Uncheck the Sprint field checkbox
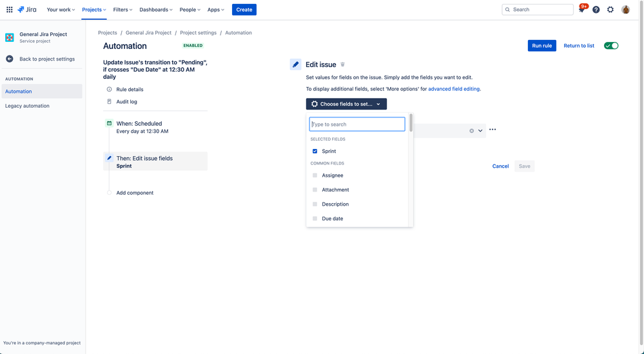 click(315, 151)
